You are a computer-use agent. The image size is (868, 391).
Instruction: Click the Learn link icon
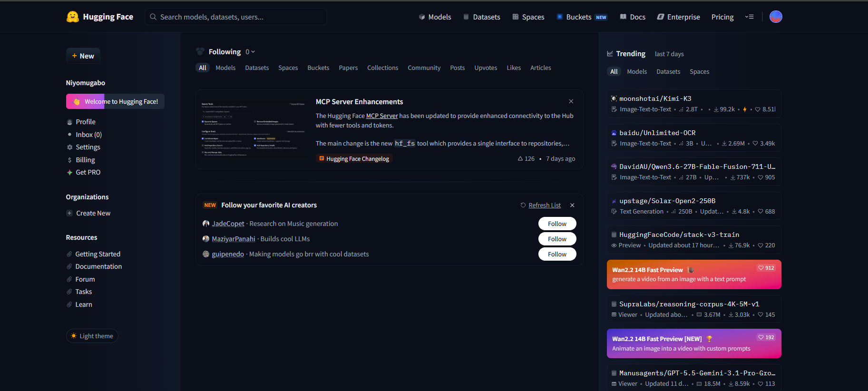[x=69, y=304]
